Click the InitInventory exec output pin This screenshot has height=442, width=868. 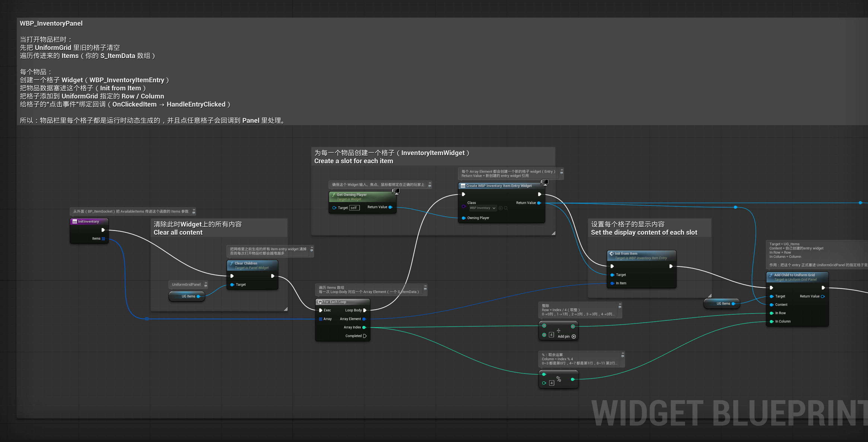tap(103, 230)
